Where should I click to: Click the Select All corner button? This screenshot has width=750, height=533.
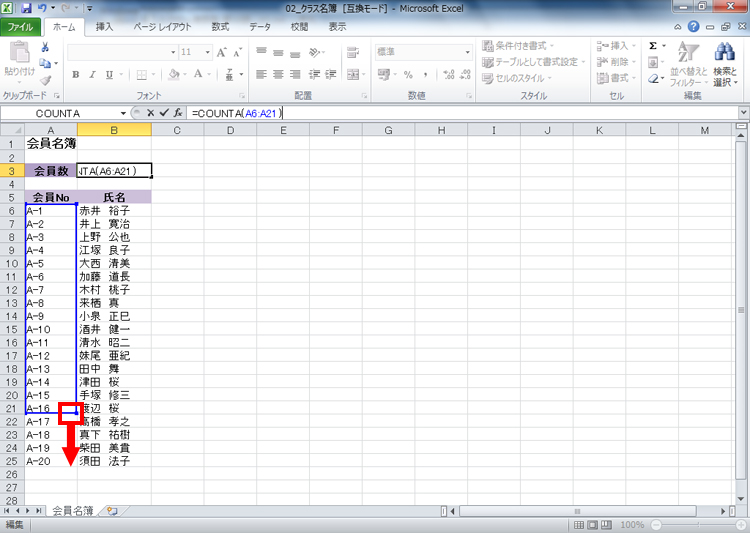pyautogui.click(x=12, y=130)
